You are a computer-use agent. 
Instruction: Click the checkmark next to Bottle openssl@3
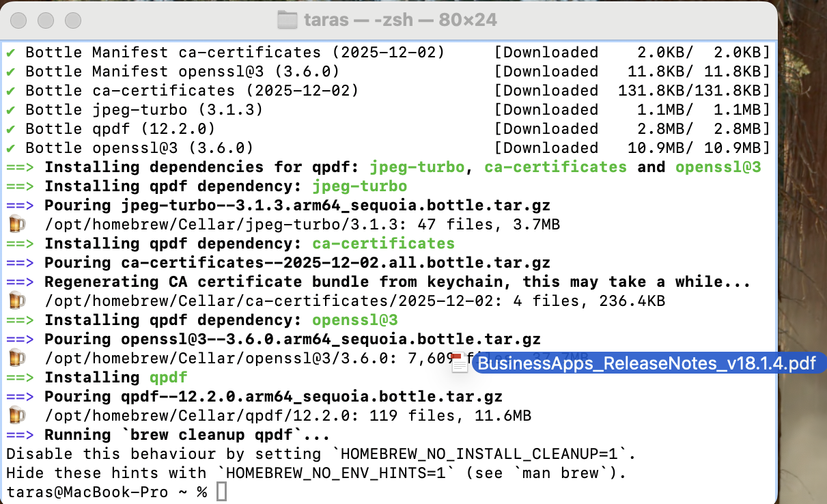pos(9,148)
